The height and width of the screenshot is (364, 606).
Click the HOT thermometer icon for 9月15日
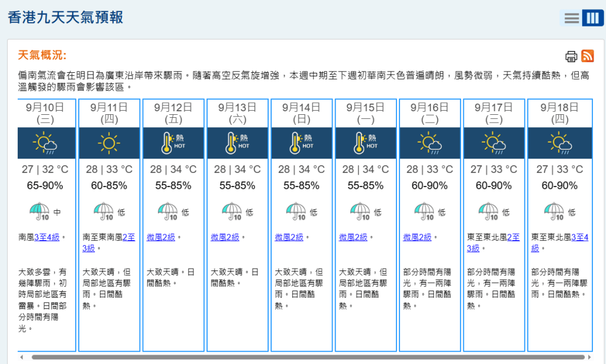[x=366, y=143]
